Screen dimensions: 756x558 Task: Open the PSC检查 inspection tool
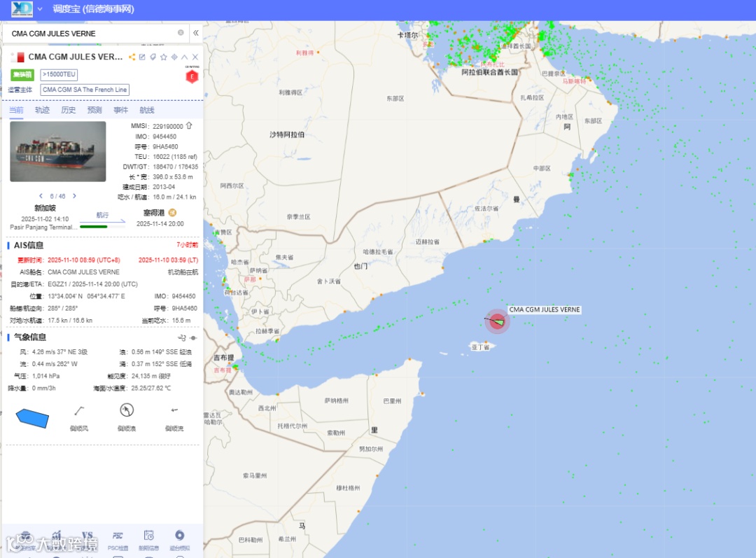click(118, 540)
